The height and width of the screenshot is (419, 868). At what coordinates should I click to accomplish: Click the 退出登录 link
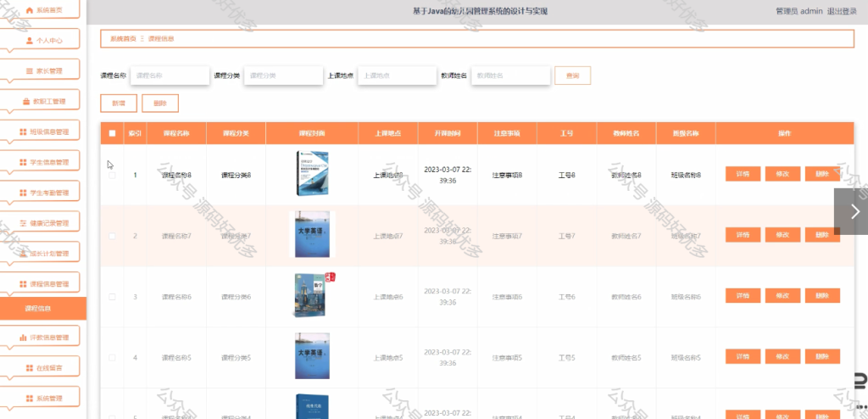click(x=842, y=11)
